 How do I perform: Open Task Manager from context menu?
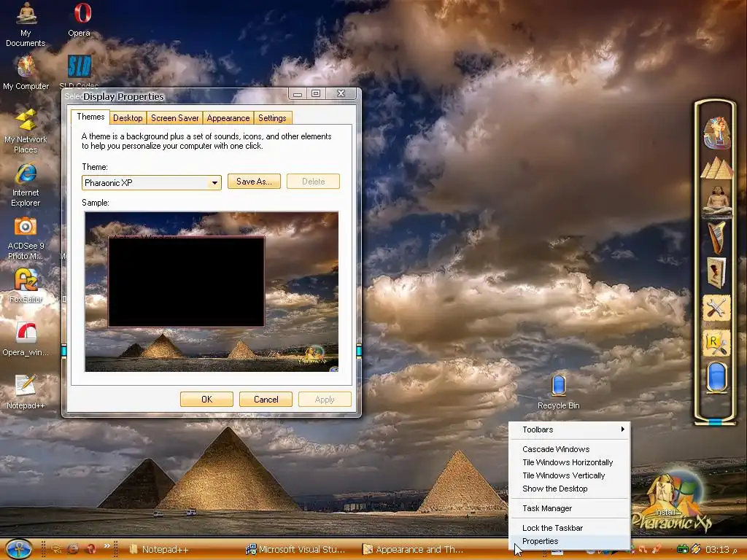coord(570,508)
